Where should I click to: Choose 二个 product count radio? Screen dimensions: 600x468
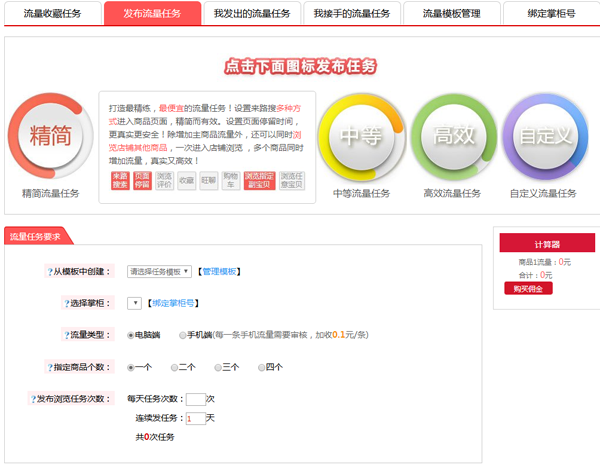point(174,368)
